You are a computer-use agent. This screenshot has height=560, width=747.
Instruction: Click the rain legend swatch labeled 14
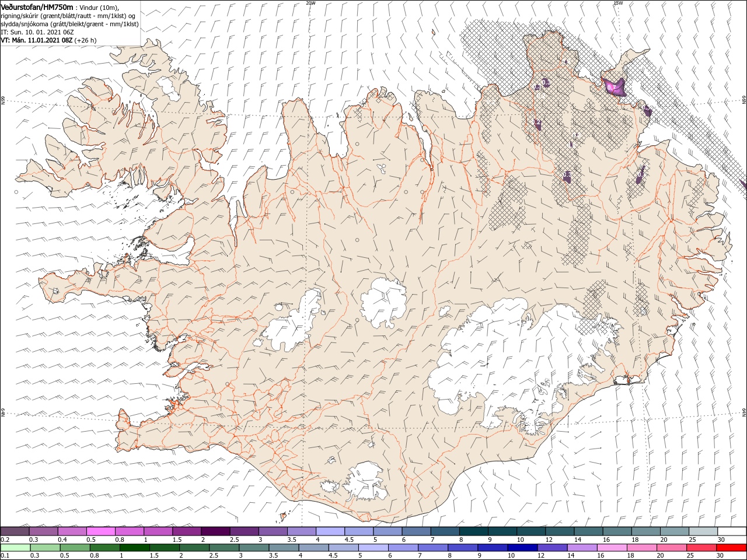582,548
